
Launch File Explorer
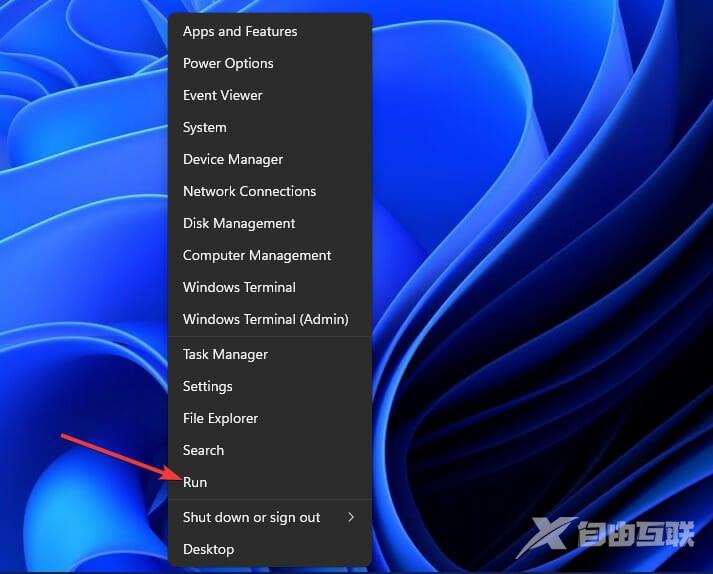(x=220, y=418)
